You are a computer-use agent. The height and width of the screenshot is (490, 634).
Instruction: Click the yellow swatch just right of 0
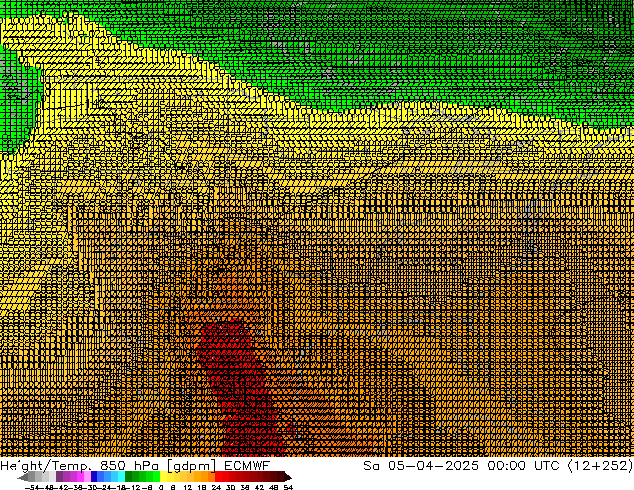click(x=163, y=477)
